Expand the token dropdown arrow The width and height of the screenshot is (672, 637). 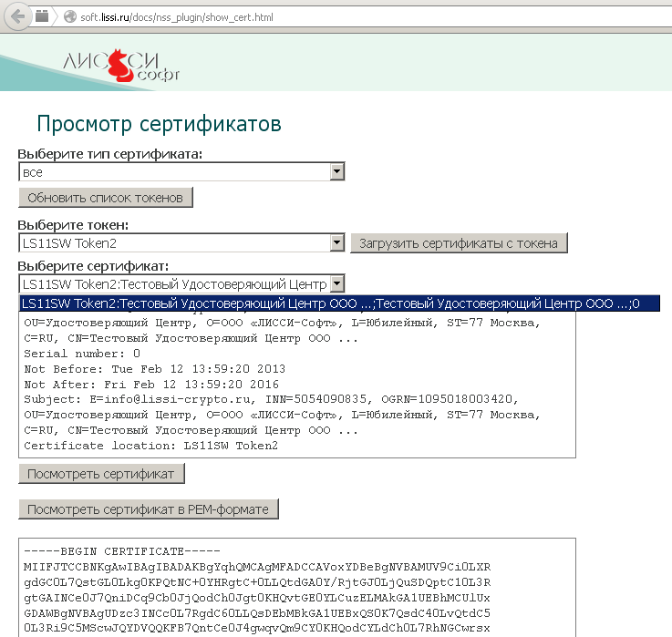click(336, 243)
